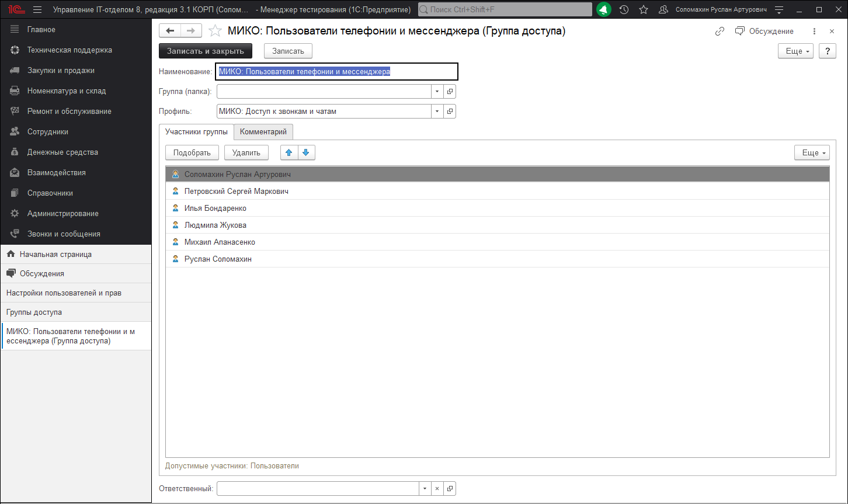
Task: Click the Наименование text field
Action: point(336,72)
